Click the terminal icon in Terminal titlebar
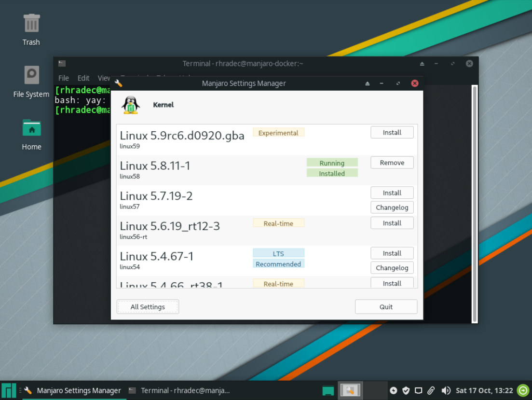This screenshot has height=400, width=532. 62,64
